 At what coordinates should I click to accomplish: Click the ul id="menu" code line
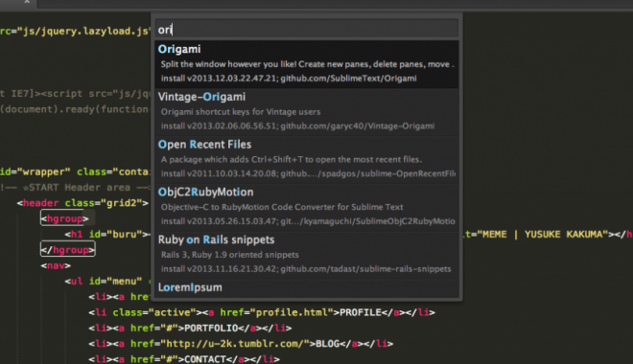point(107,281)
